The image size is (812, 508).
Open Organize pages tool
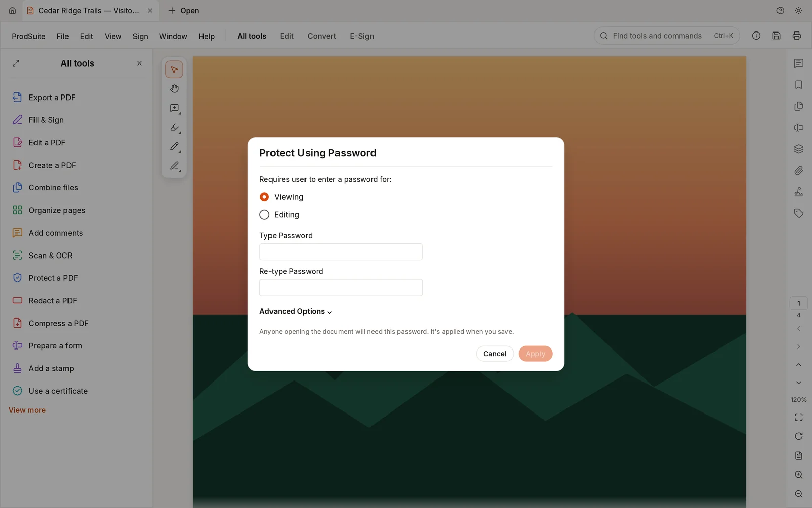point(77,210)
